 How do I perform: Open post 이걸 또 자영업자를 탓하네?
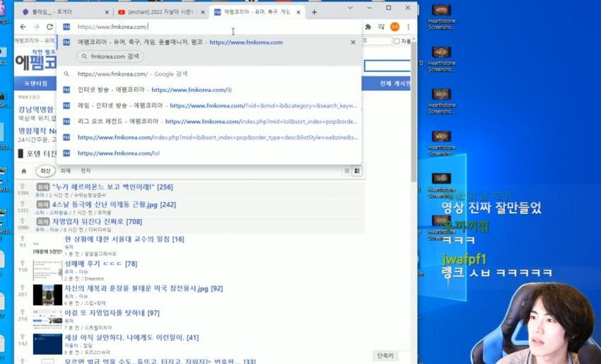[x=105, y=312]
